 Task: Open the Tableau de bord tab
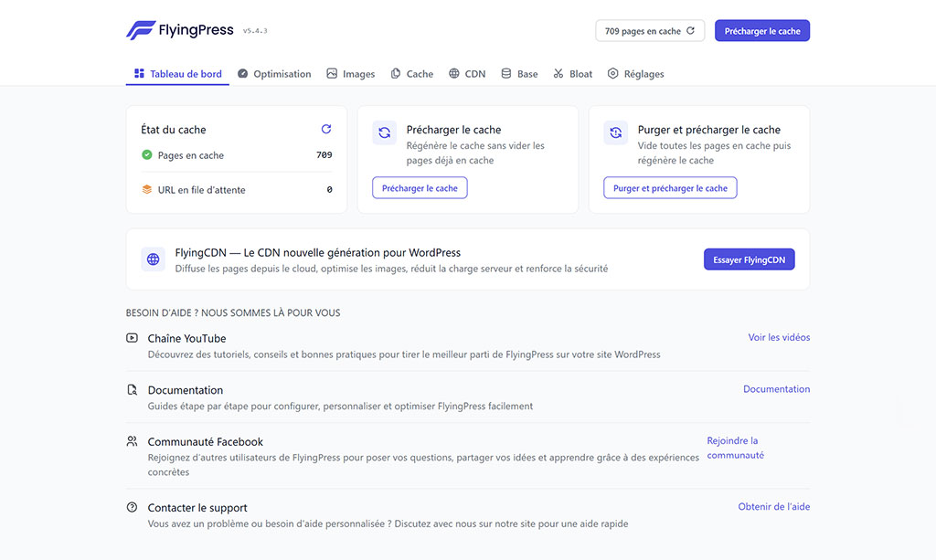pos(178,74)
